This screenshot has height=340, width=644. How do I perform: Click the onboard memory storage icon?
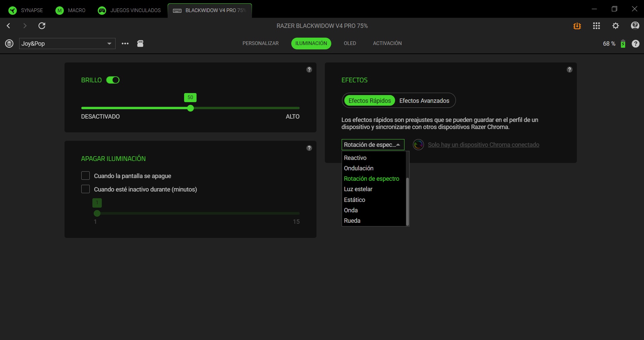click(x=140, y=44)
